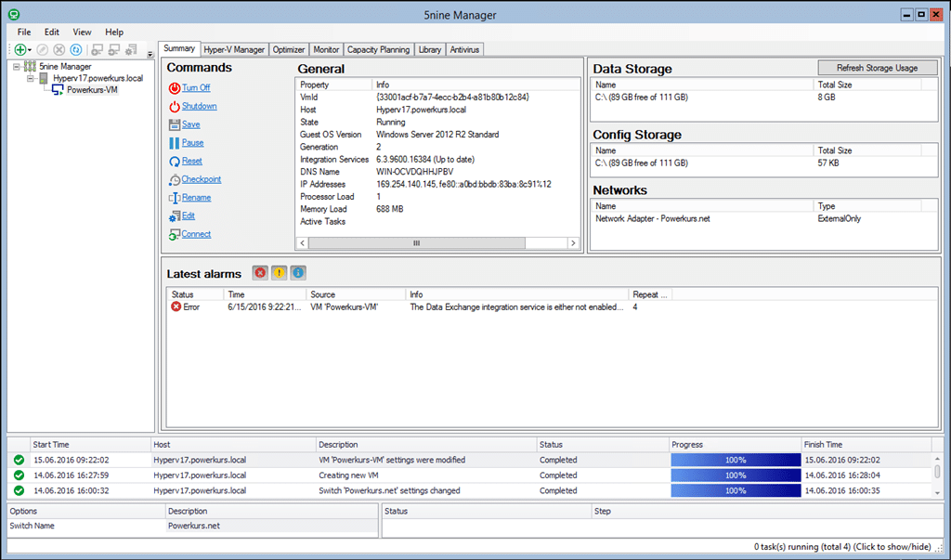Switch to the Library tab
951x560 pixels.
[x=429, y=50]
